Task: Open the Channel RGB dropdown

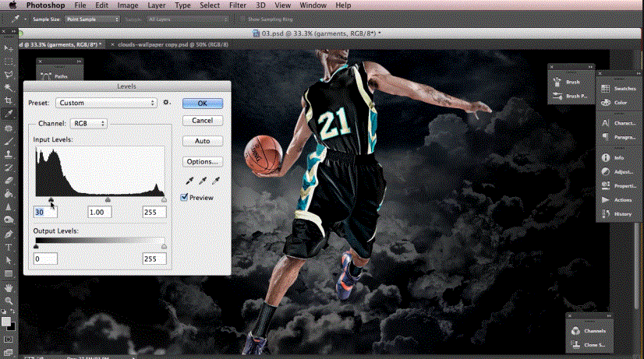Action: 89,124
